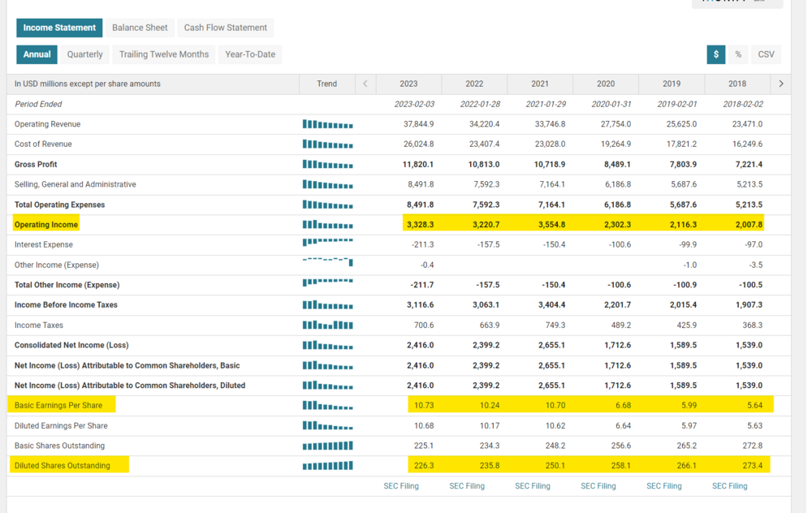
Task: Click the Interest Expense trend sparkline
Action: (x=327, y=243)
